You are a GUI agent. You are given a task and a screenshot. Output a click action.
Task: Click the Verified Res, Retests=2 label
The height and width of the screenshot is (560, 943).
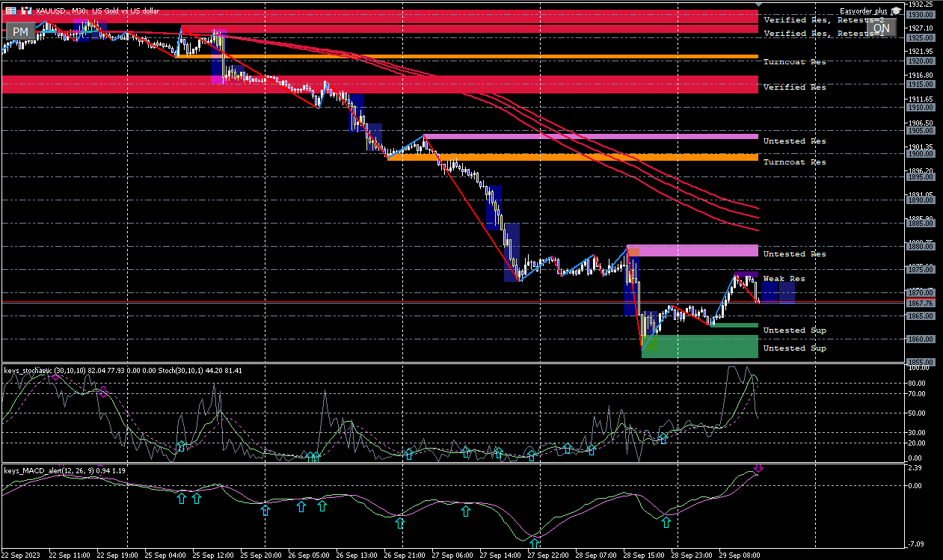click(x=823, y=21)
